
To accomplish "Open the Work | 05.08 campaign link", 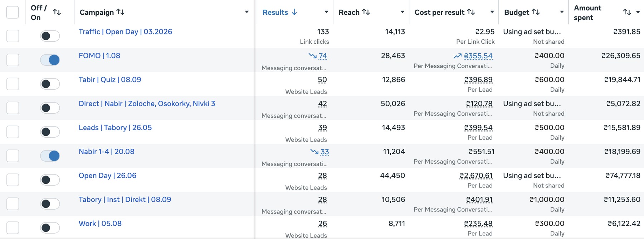I will tap(100, 224).
